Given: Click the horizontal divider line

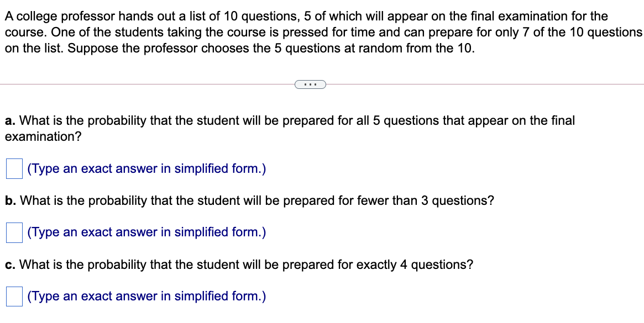Looking at the screenshot, I should point(138,84).
